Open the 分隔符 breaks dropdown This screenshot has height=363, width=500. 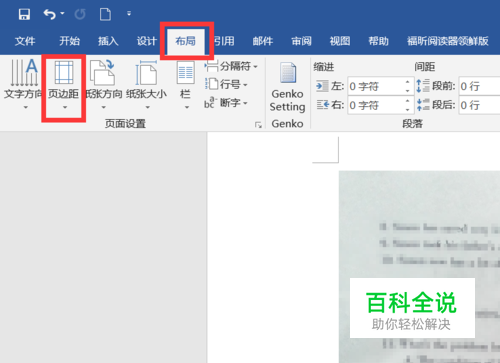[231, 66]
